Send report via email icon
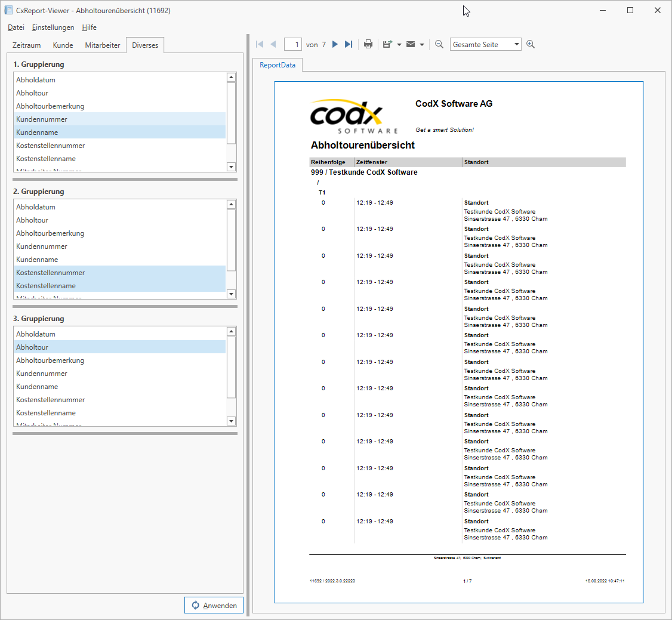Image resolution: width=672 pixels, height=620 pixels. click(411, 44)
